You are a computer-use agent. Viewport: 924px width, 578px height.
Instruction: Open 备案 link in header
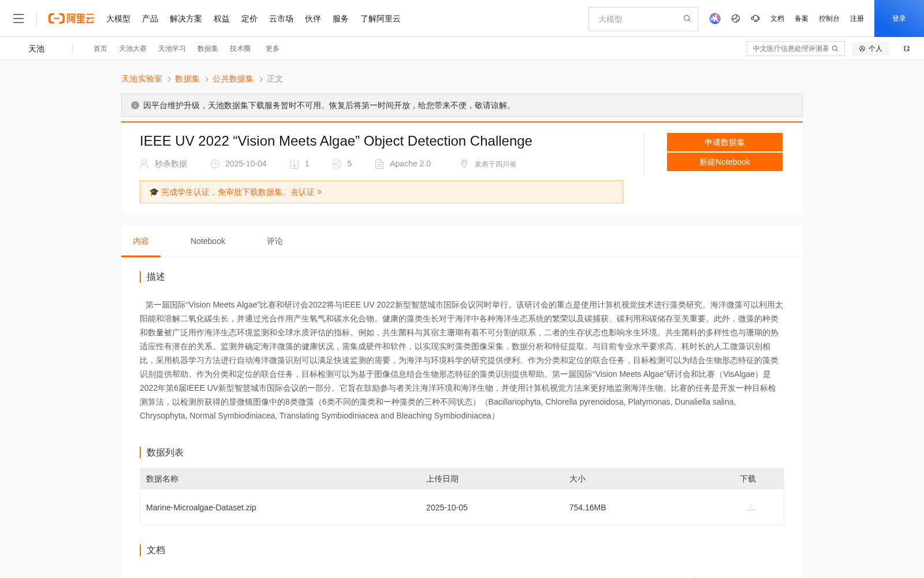(802, 18)
